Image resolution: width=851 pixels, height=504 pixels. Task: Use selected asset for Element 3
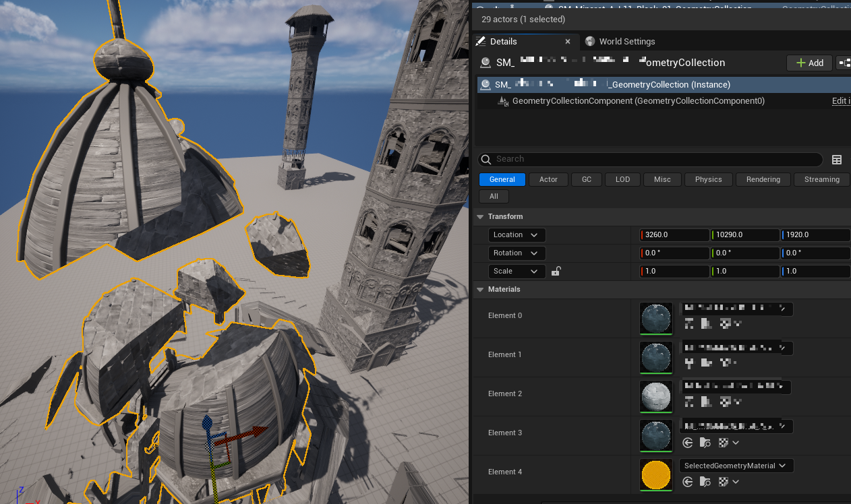click(x=688, y=443)
